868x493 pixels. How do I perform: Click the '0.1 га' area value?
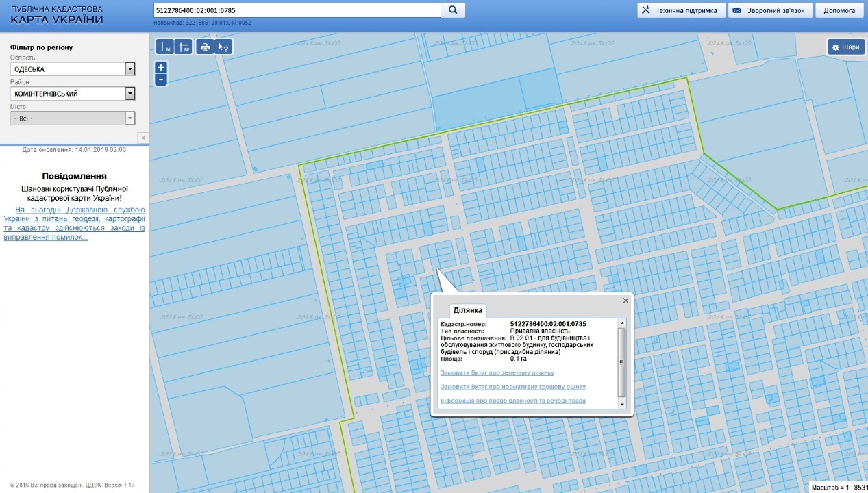pyautogui.click(x=520, y=359)
